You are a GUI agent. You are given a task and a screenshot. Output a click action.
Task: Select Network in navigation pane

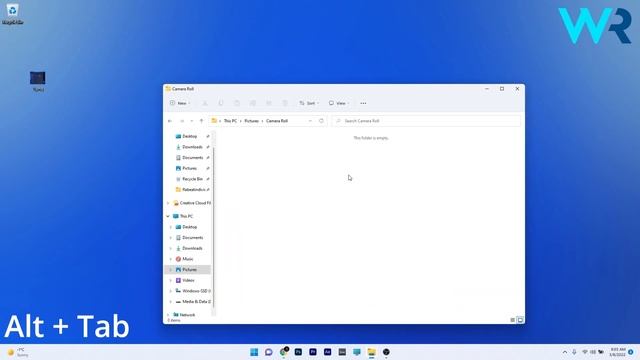point(184,315)
